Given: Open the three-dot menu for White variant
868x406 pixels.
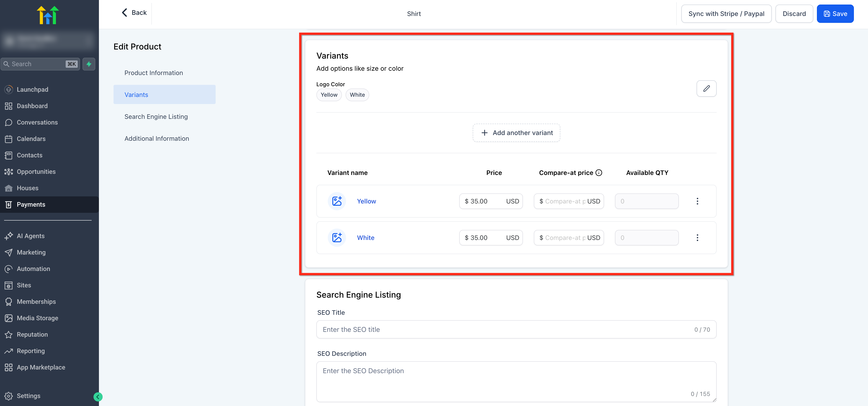Looking at the screenshot, I should point(697,237).
